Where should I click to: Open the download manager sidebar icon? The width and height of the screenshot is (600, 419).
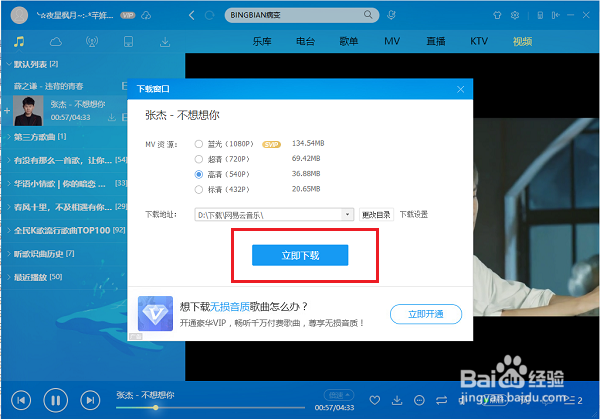click(165, 42)
